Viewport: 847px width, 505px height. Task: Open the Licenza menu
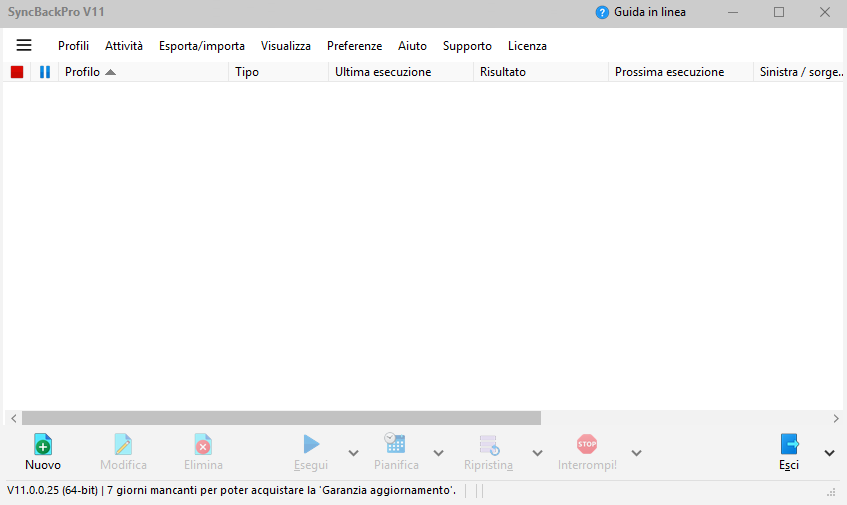[x=527, y=46]
